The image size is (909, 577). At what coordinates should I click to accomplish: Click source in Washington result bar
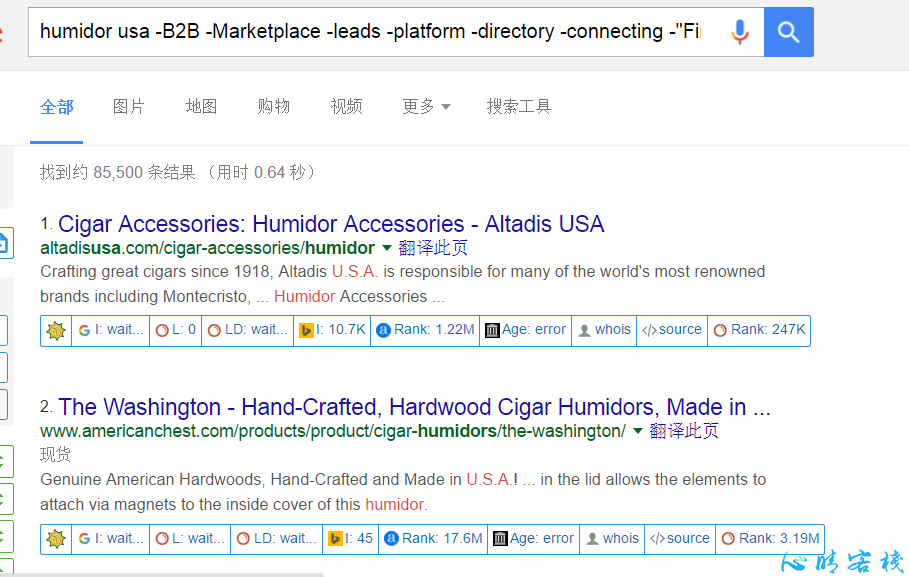(x=680, y=539)
